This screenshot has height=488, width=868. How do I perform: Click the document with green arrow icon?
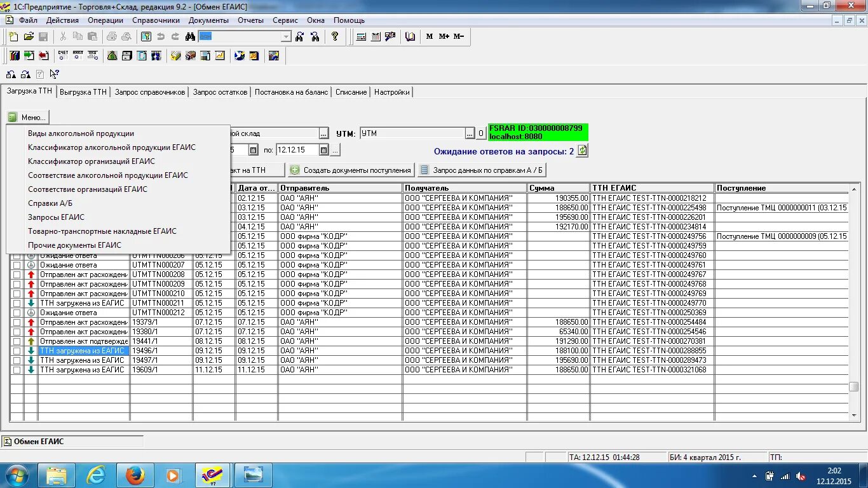click(x=29, y=56)
